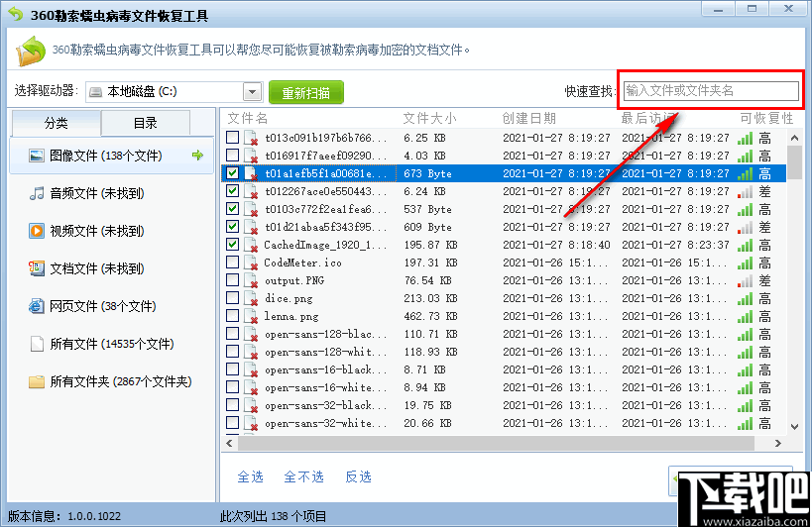Click local disk drive icon in selector
This screenshot has width=812, height=527.
tap(96, 92)
